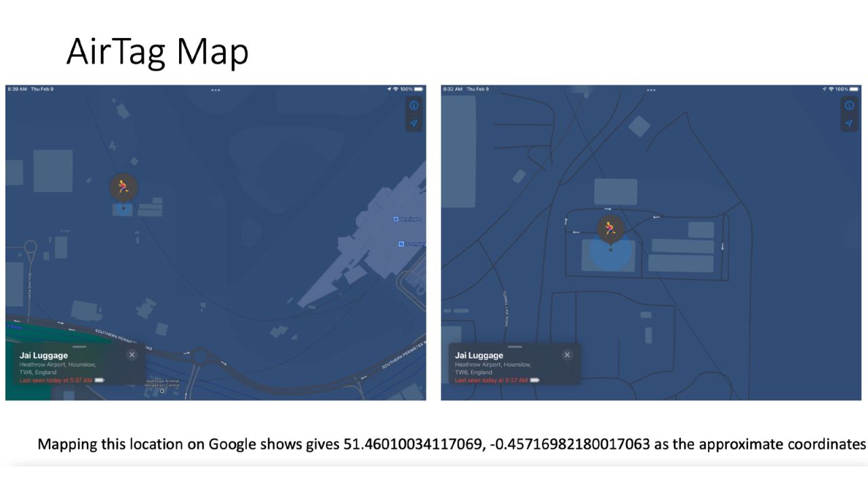Click 'Southern Perimeter Road' label near the card

pyautogui.click(x=123, y=340)
